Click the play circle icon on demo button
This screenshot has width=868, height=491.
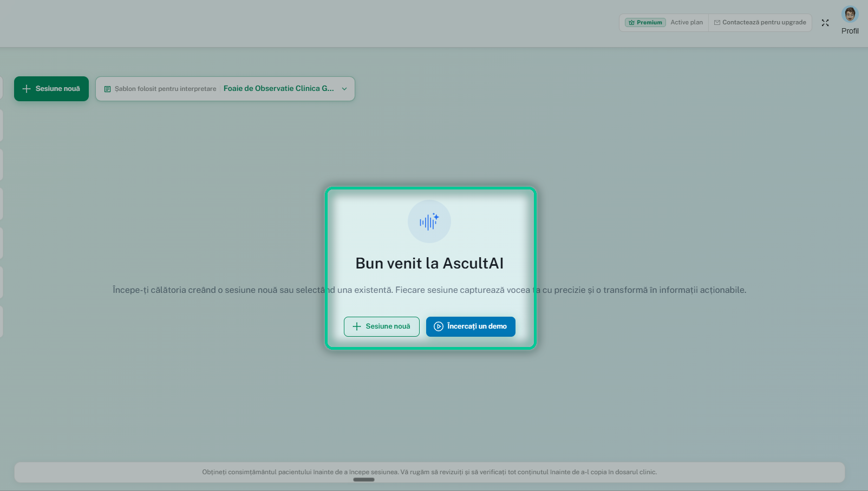439,326
